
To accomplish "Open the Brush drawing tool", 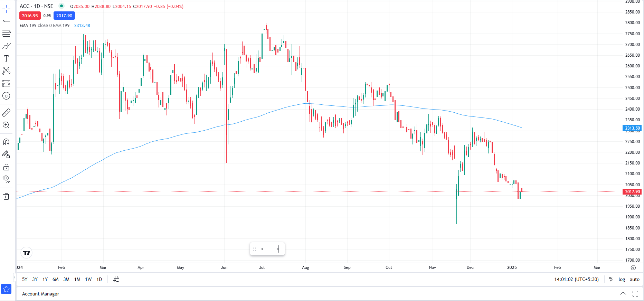I will click(x=6, y=46).
